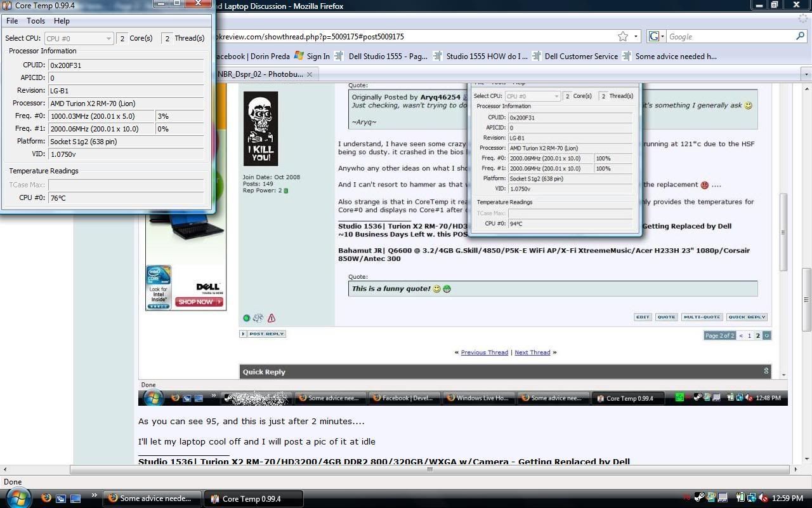Click the Quick Reply button on post
812x508 pixels.
(x=747, y=317)
